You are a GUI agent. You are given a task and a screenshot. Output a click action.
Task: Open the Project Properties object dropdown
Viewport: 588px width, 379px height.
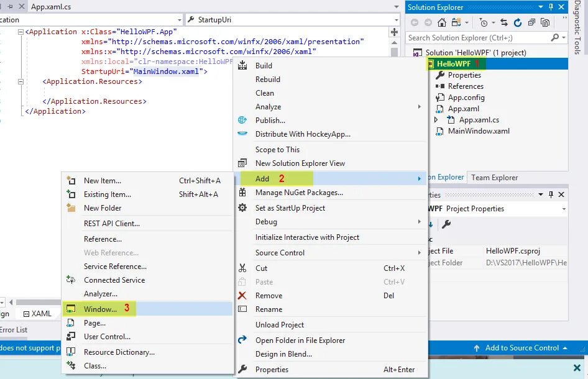tap(564, 209)
